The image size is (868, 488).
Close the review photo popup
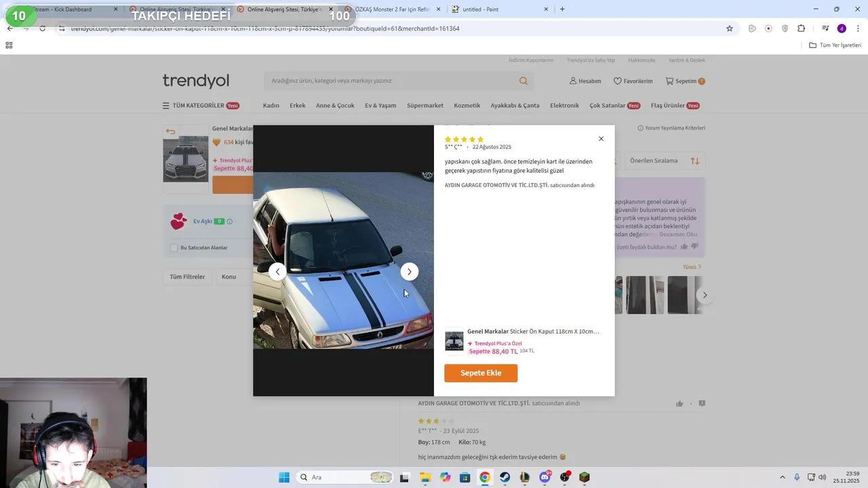(x=601, y=139)
